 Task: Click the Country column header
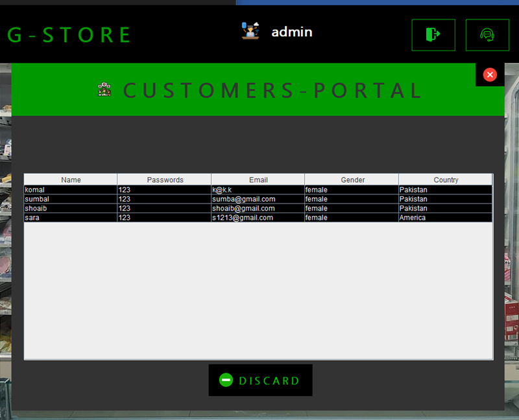446,180
